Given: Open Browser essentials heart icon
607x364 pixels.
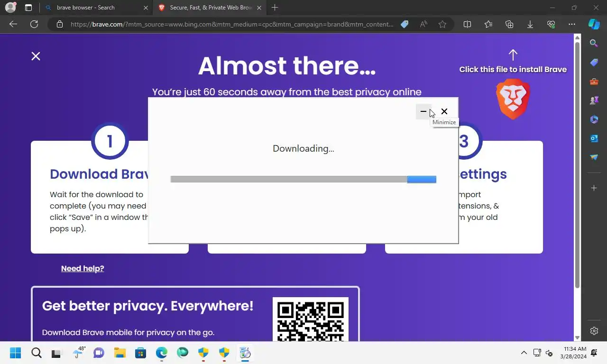Looking at the screenshot, I should [551, 24].
